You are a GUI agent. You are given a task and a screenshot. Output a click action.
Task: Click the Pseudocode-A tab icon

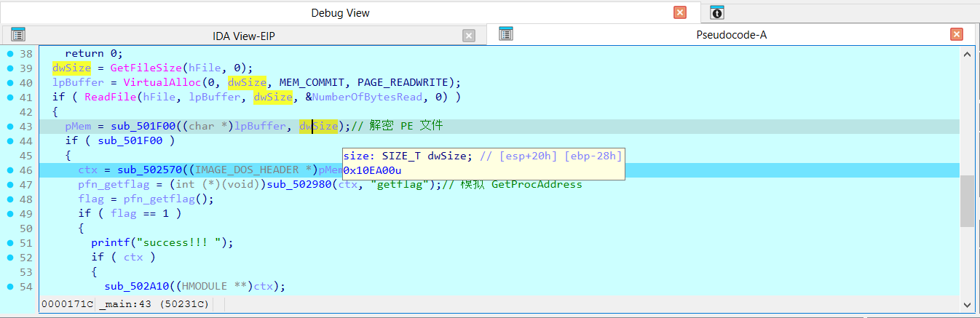tap(506, 33)
